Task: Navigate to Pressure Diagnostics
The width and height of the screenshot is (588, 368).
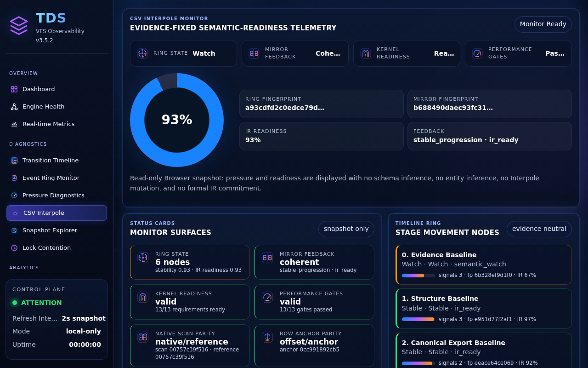Action: tap(57, 195)
